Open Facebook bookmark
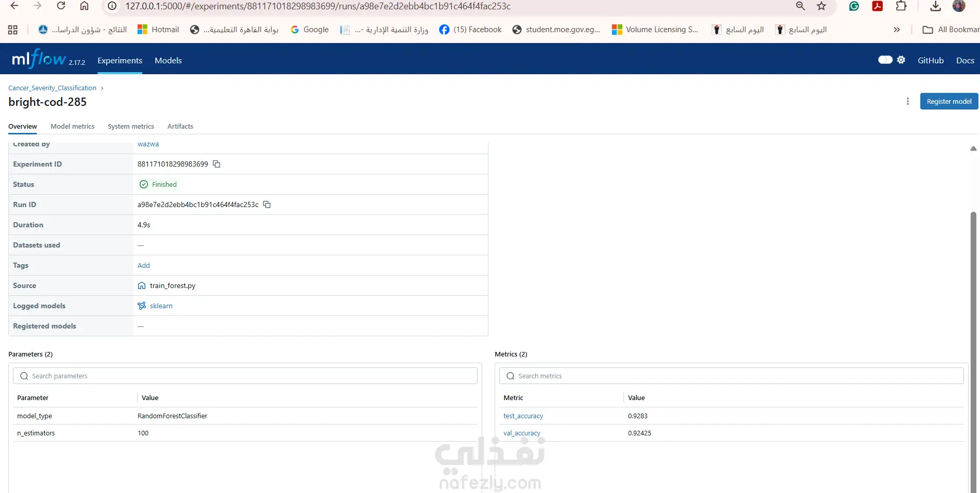Screen dimensions: 980x493 pyautogui.click(x=470, y=30)
